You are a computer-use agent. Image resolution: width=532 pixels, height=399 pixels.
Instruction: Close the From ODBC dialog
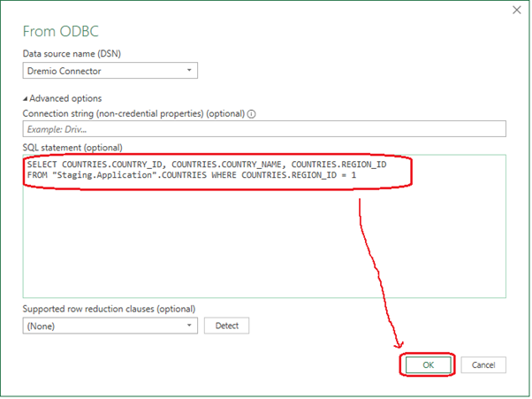(x=516, y=11)
